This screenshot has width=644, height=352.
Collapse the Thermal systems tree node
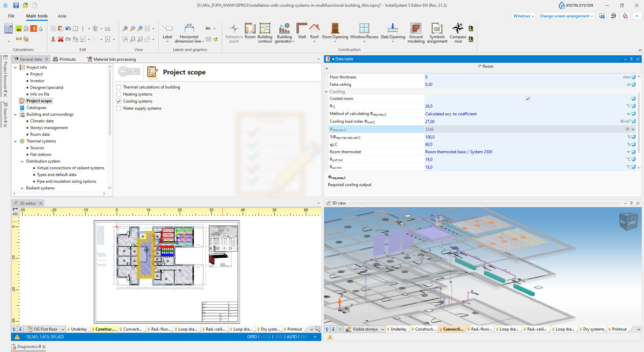coord(15,141)
